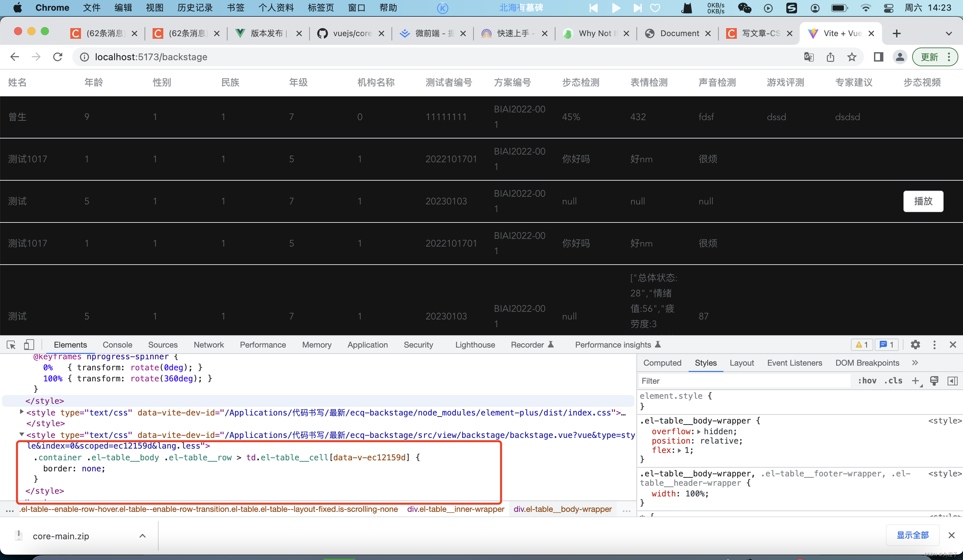Open DevTools settings gear
The width and height of the screenshot is (963, 560).
tap(915, 345)
